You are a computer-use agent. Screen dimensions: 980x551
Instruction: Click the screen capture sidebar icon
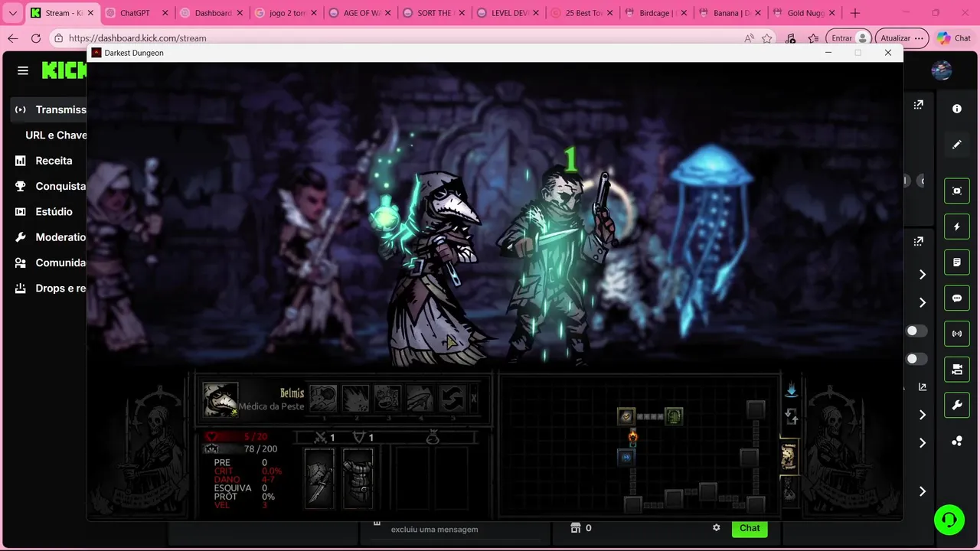point(956,191)
